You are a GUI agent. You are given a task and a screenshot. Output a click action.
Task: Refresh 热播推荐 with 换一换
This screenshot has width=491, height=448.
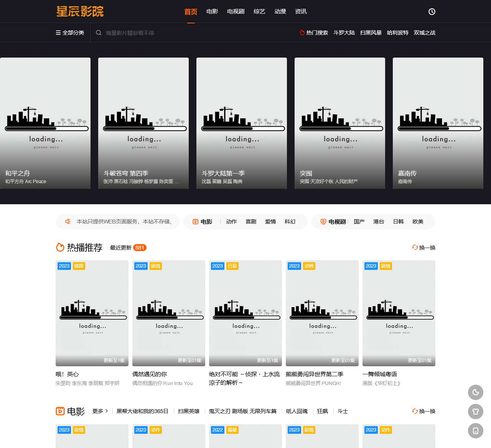pyautogui.click(x=423, y=248)
